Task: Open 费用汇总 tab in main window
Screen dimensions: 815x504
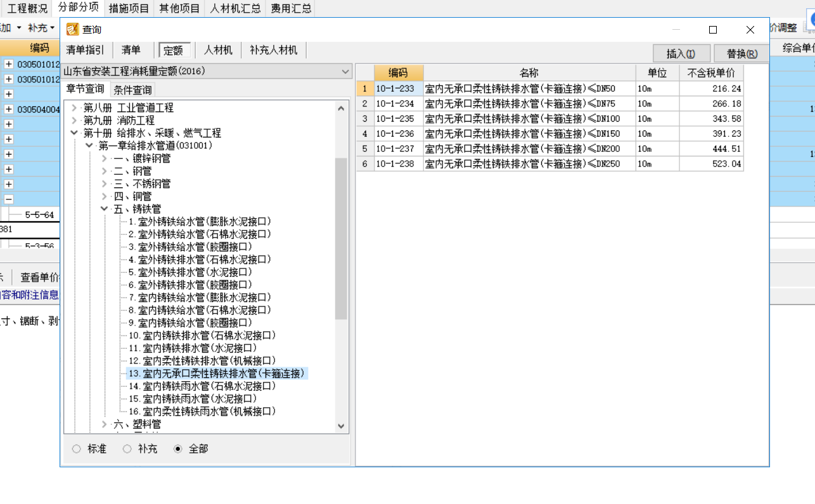Action: click(x=291, y=9)
